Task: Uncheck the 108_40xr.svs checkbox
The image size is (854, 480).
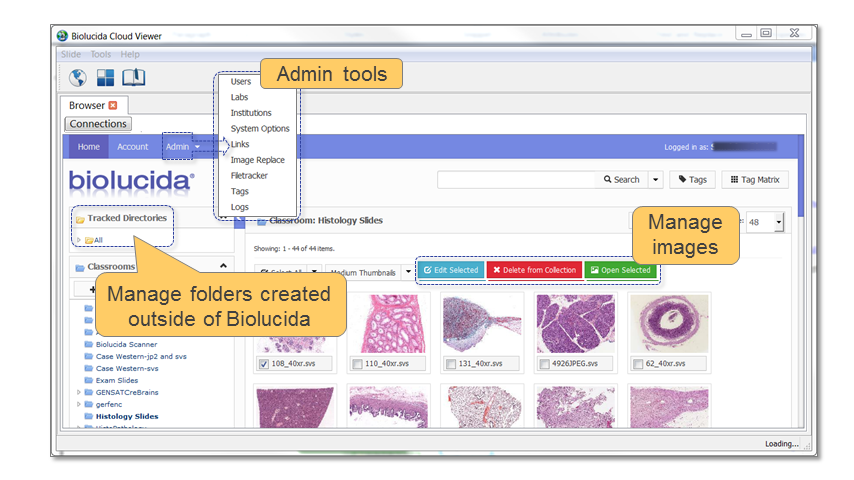Action: [x=264, y=364]
